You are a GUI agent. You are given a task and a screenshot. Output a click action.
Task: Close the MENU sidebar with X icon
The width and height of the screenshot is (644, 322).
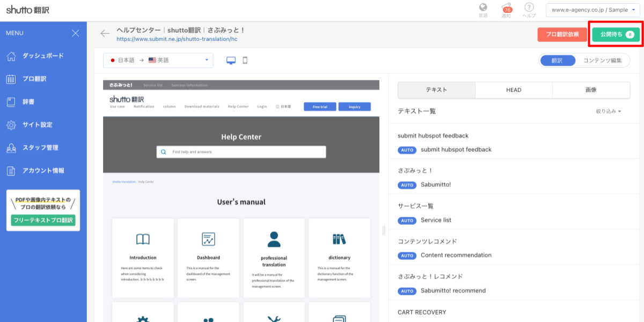(x=76, y=33)
